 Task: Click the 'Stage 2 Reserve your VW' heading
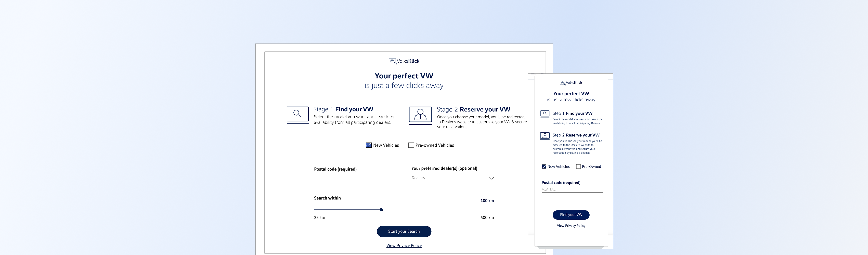point(473,109)
